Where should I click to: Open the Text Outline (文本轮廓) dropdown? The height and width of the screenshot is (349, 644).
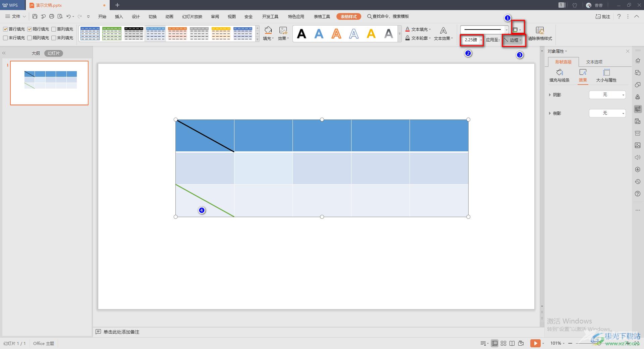[x=418, y=38]
